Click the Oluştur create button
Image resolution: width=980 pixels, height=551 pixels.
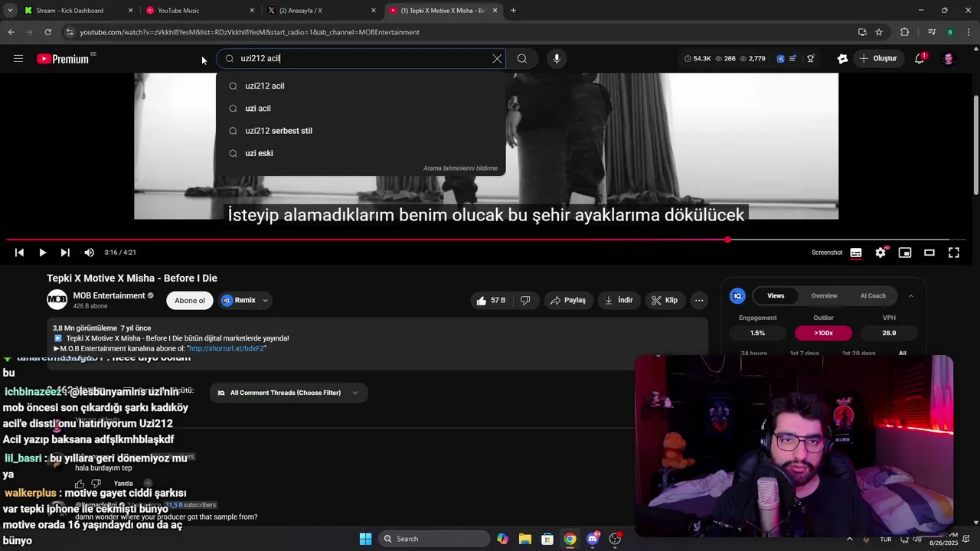coord(877,59)
